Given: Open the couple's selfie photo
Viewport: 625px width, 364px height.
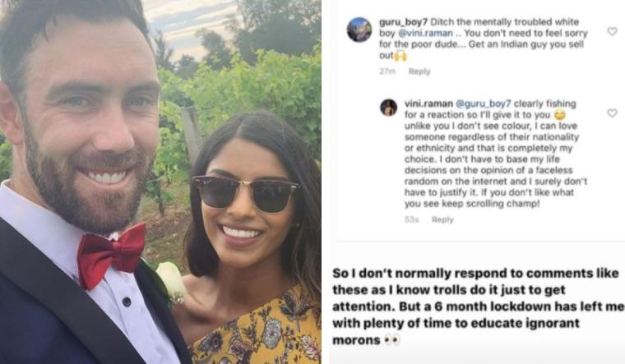Looking at the screenshot, I should coord(160,182).
